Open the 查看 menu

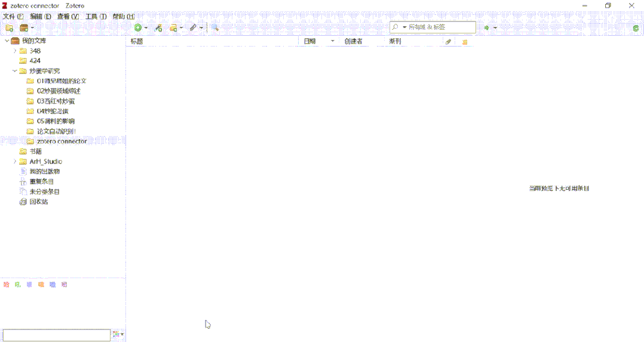(68, 17)
